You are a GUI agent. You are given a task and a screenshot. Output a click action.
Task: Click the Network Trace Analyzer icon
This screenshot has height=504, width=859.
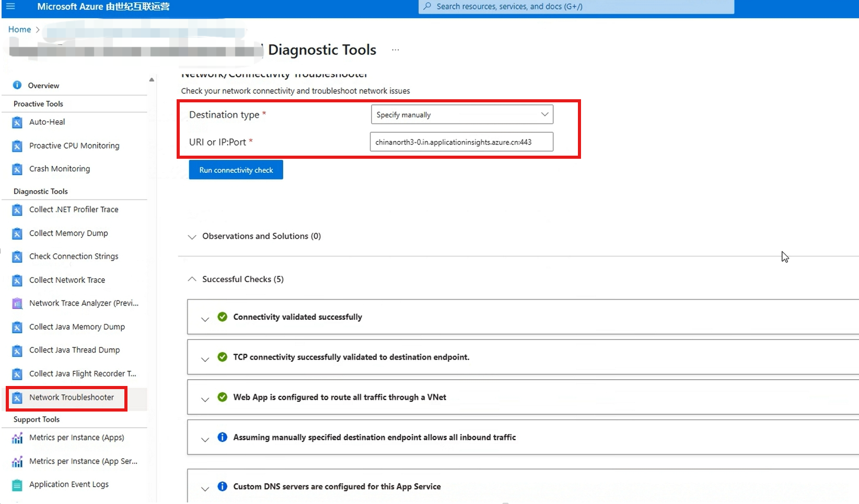[17, 303]
